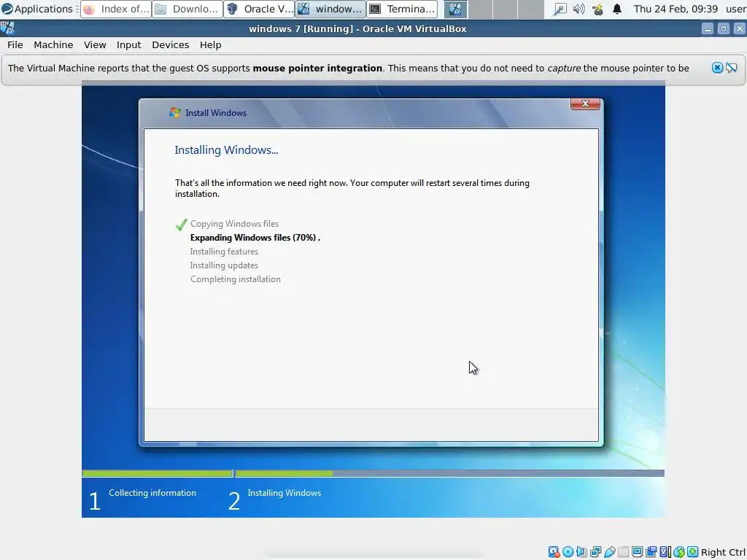Open the display status icon
Image resolution: width=747 pixels, height=560 pixels.
pyautogui.click(x=637, y=552)
